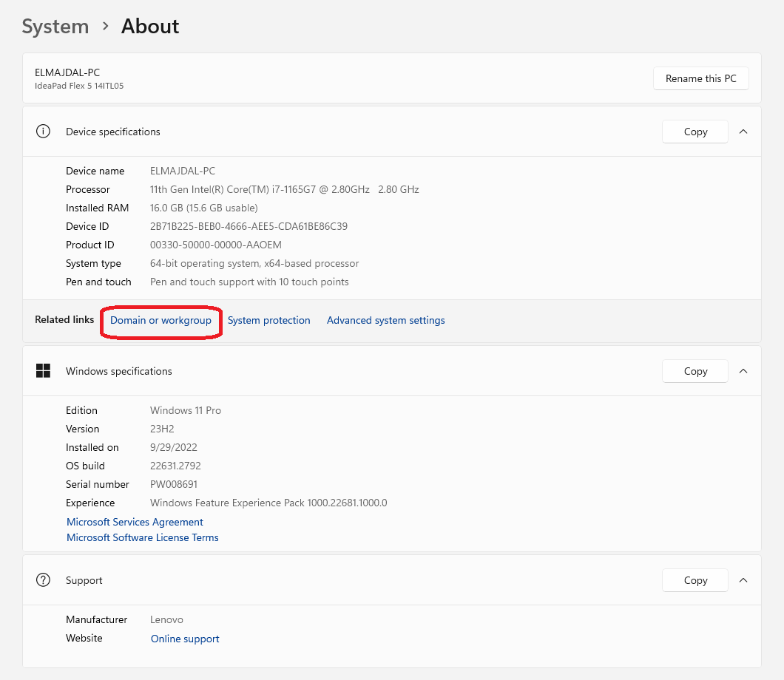
Task: Select About in the breadcrumb trail
Action: 149,26
